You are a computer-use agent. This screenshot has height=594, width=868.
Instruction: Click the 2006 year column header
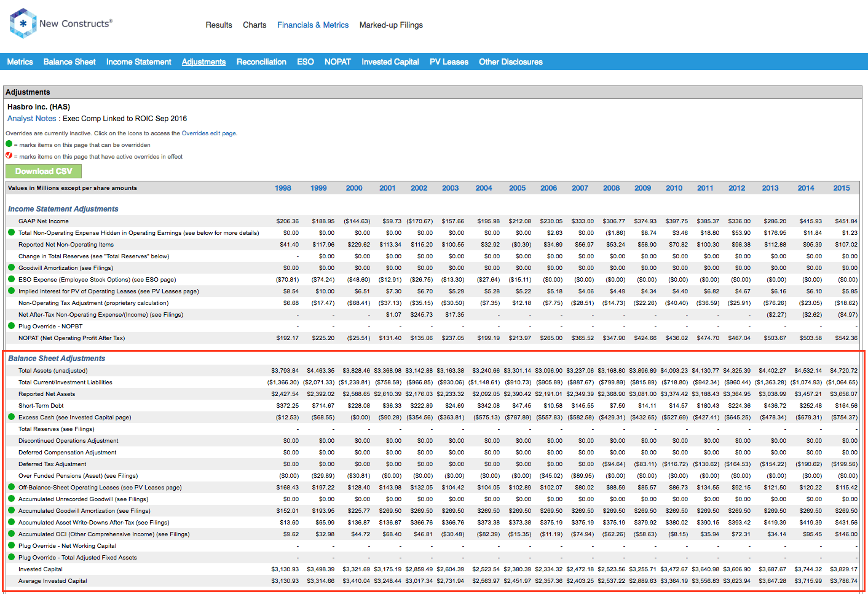[x=549, y=188]
